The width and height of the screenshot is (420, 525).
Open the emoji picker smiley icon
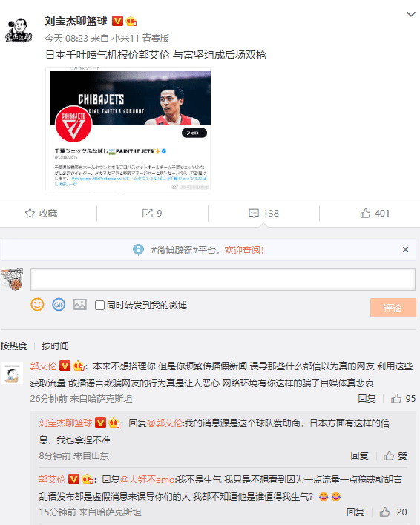pyautogui.click(x=37, y=305)
